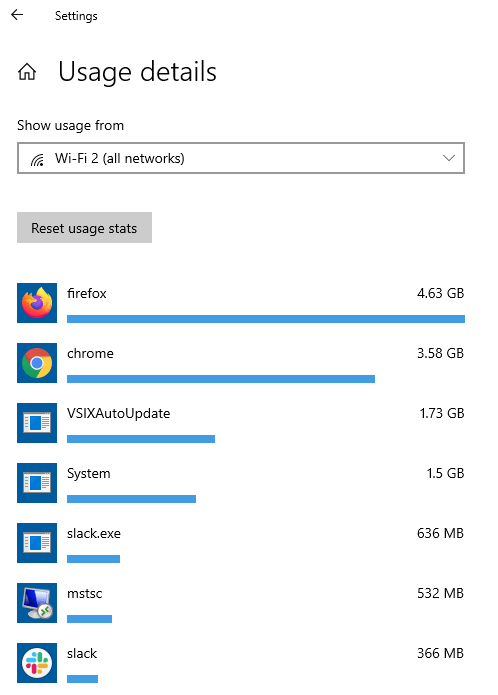The image size is (498, 695).
Task: Click the 'chrome' app name
Action: [90, 354]
